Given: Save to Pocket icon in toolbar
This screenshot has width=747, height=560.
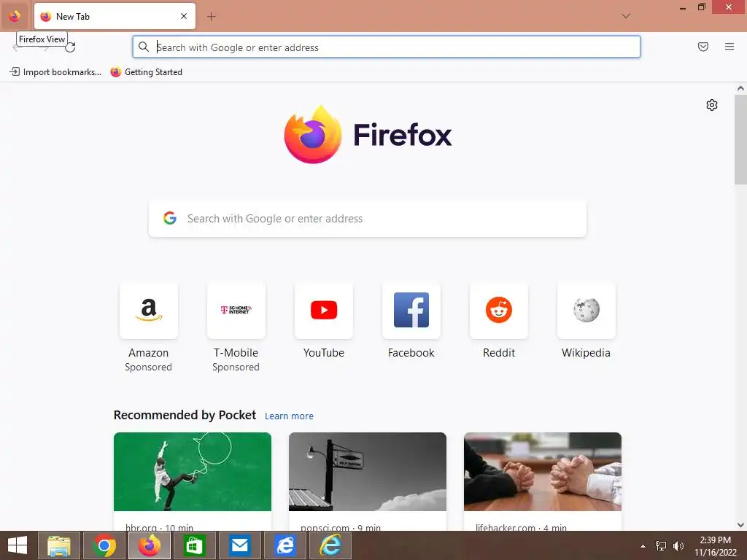Looking at the screenshot, I should pos(703,47).
